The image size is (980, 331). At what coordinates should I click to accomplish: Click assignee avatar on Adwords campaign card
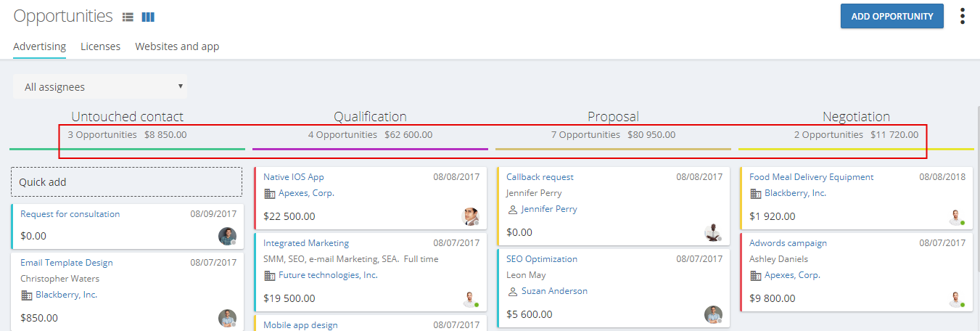coord(957,298)
